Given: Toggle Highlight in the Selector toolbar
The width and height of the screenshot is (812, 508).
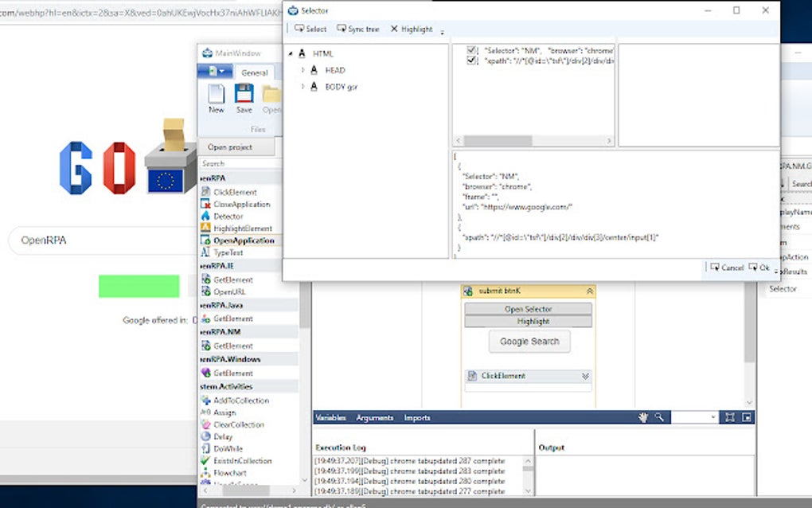Looking at the screenshot, I should [412, 29].
